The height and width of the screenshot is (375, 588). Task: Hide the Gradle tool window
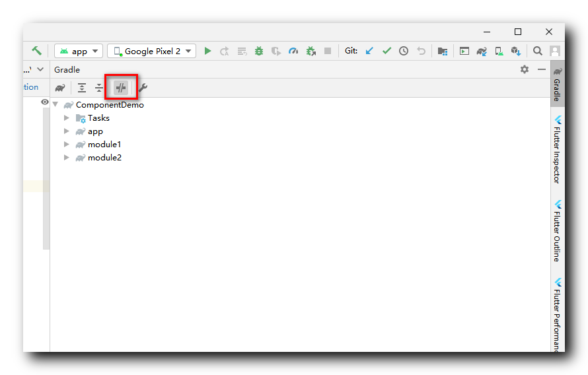(542, 69)
